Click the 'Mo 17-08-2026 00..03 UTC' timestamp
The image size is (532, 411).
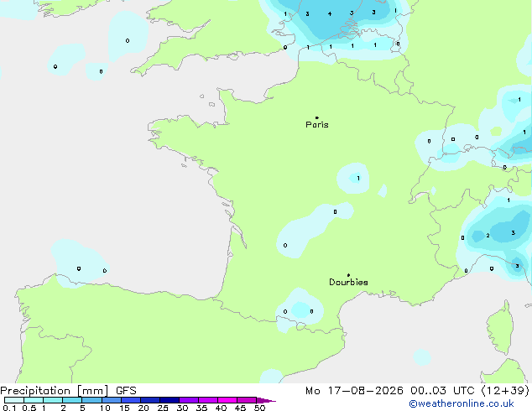pos(390,391)
